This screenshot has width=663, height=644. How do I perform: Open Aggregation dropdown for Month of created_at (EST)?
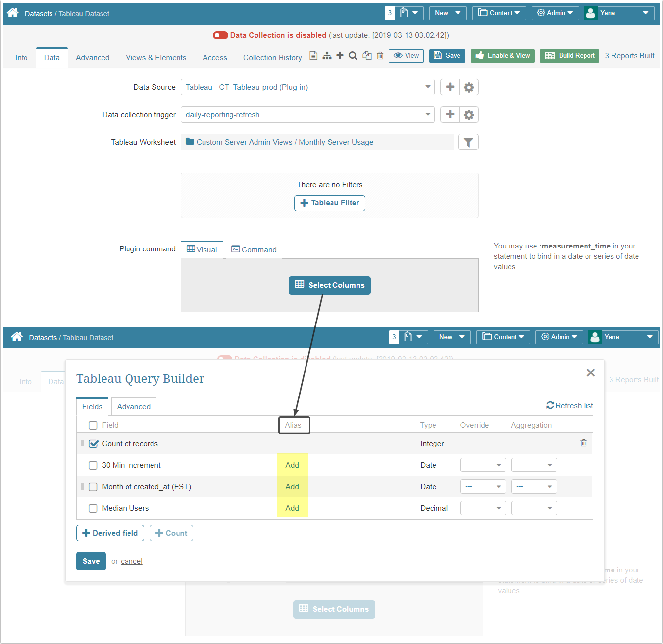(534, 487)
